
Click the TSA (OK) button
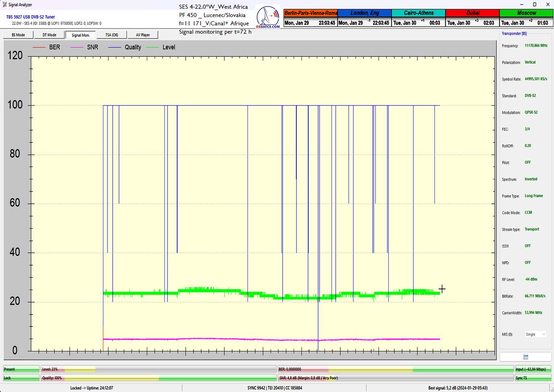[x=111, y=35]
